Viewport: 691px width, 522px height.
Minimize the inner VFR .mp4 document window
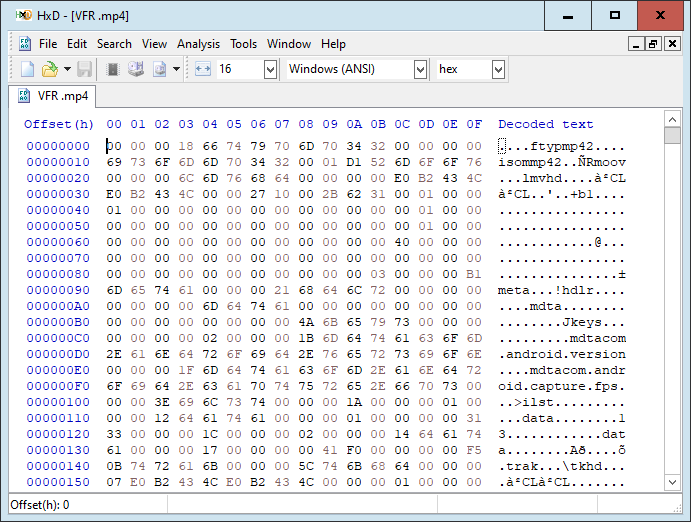click(635, 44)
